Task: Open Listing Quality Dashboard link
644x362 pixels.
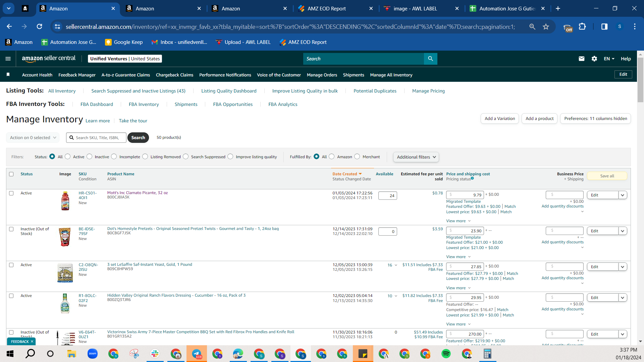Action: [x=229, y=91]
